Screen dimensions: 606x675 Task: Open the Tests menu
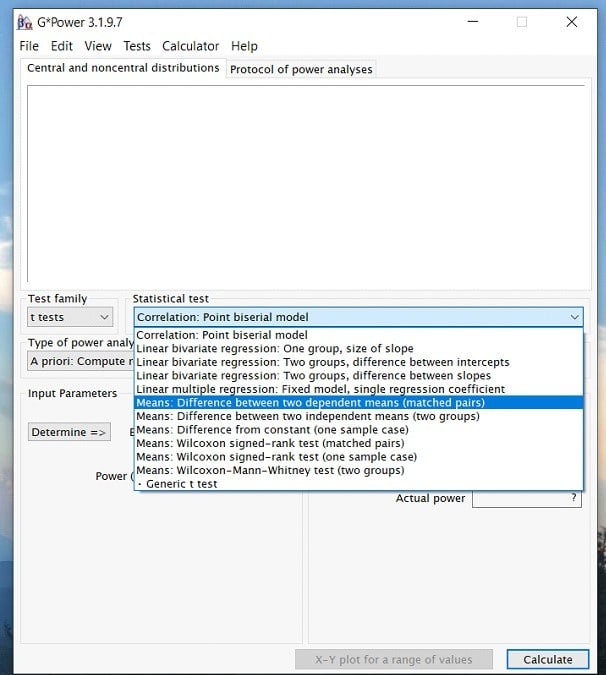[x=137, y=46]
